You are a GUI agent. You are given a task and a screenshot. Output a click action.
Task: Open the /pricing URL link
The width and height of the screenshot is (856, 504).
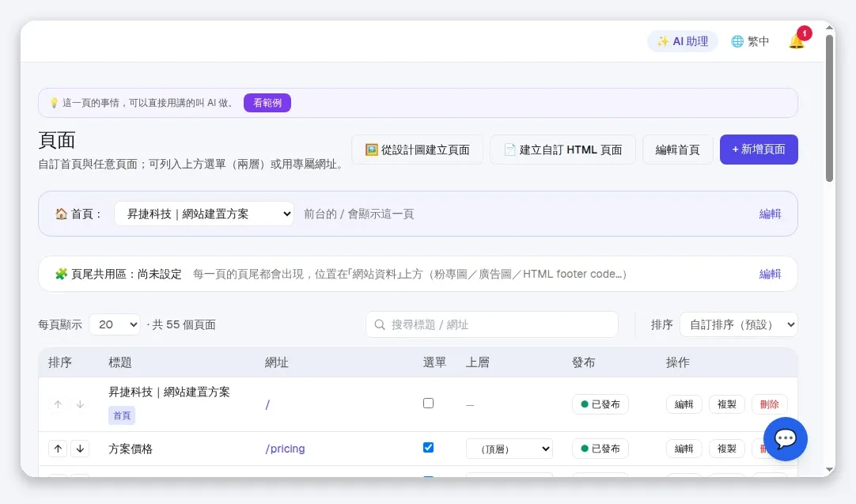click(285, 449)
